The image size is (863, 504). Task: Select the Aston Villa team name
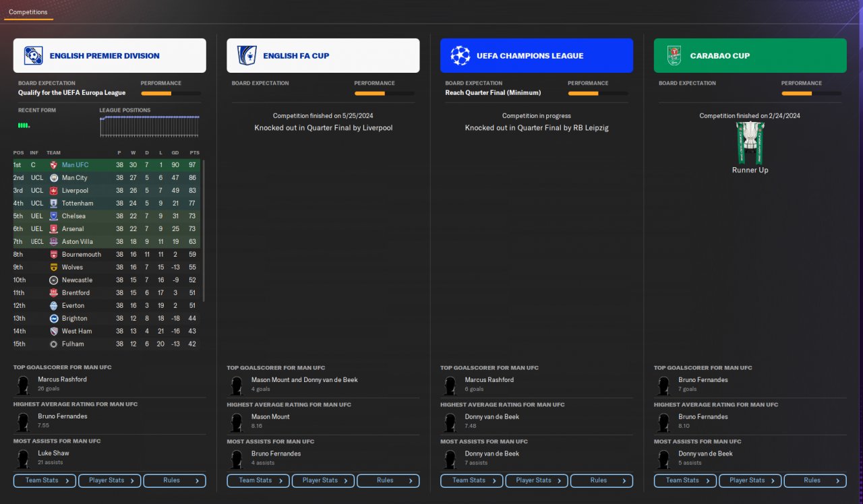[x=78, y=242]
